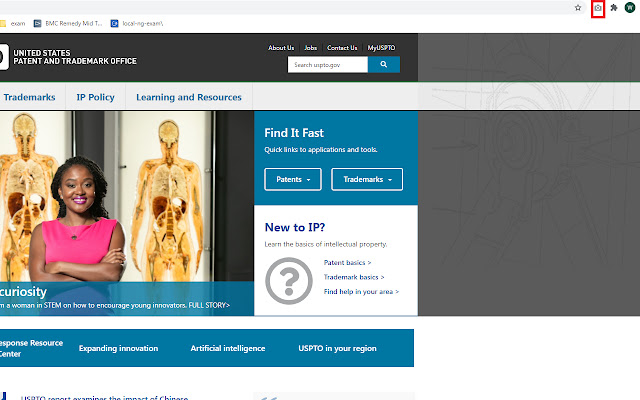
Task: Read the FULL STORY about curiosity
Action: 209,305
